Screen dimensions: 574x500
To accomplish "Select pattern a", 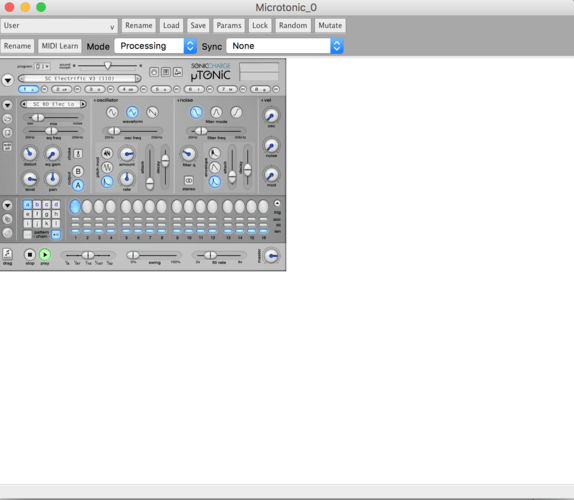I will point(27,205).
